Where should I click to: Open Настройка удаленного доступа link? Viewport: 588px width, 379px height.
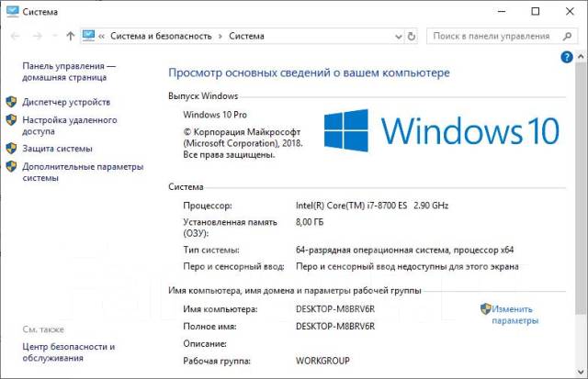click(70, 126)
